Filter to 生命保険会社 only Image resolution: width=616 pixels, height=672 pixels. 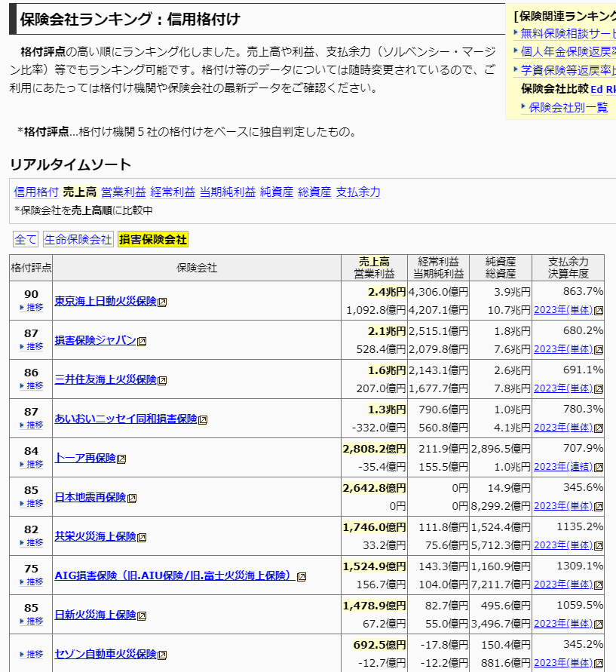tap(78, 239)
